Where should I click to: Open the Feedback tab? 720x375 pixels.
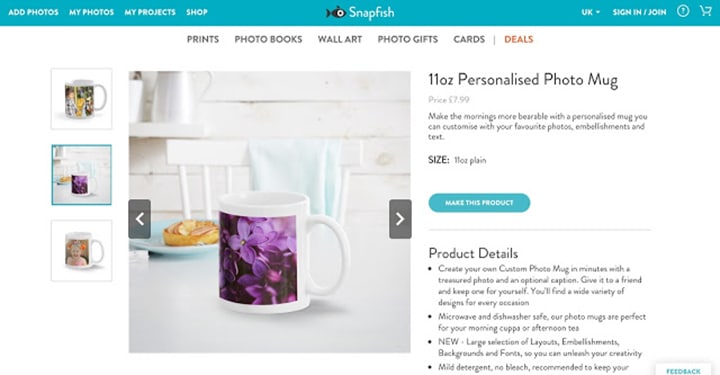pyautogui.click(x=683, y=370)
